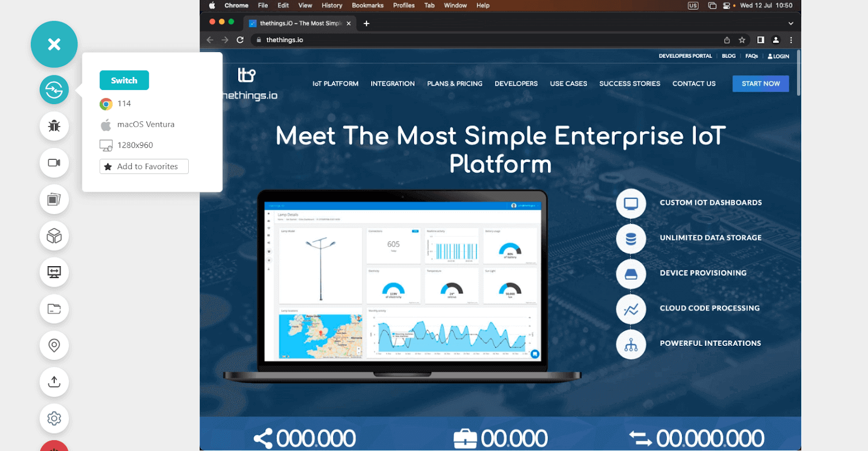
Task: Click the Custom IoT Dashboards monitor icon
Action: (631, 204)
